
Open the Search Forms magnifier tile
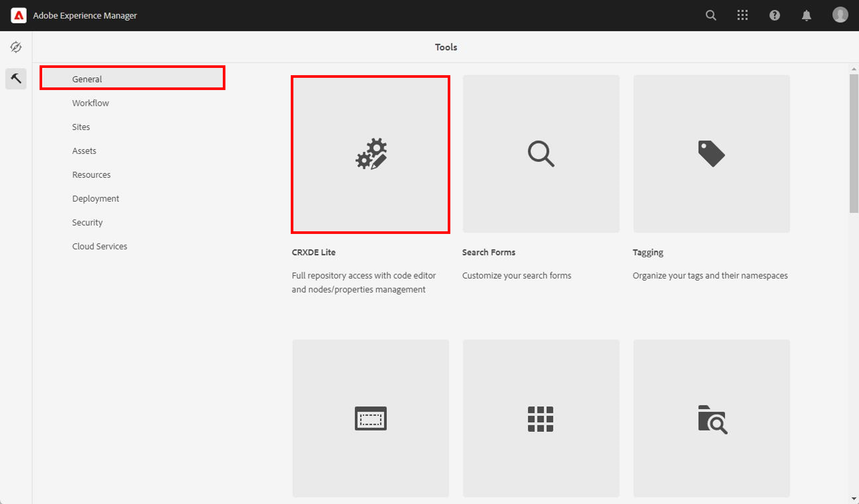[541, 154]
